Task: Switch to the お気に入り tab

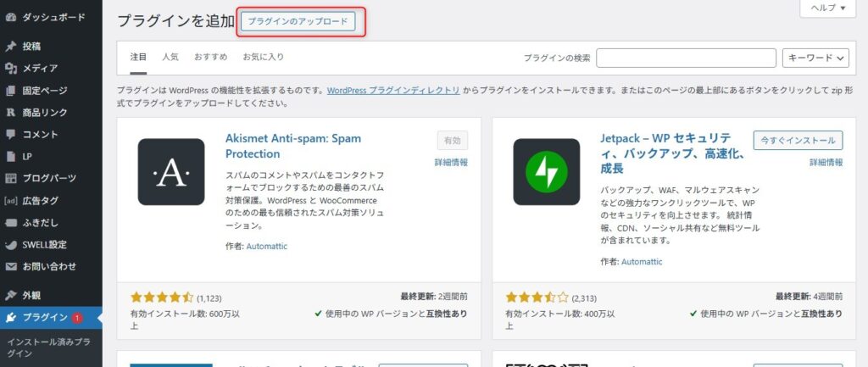Action: (263, 57)
